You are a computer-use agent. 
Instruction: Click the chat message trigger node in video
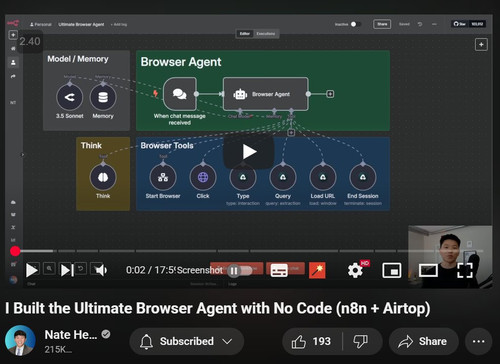point(180,94)
